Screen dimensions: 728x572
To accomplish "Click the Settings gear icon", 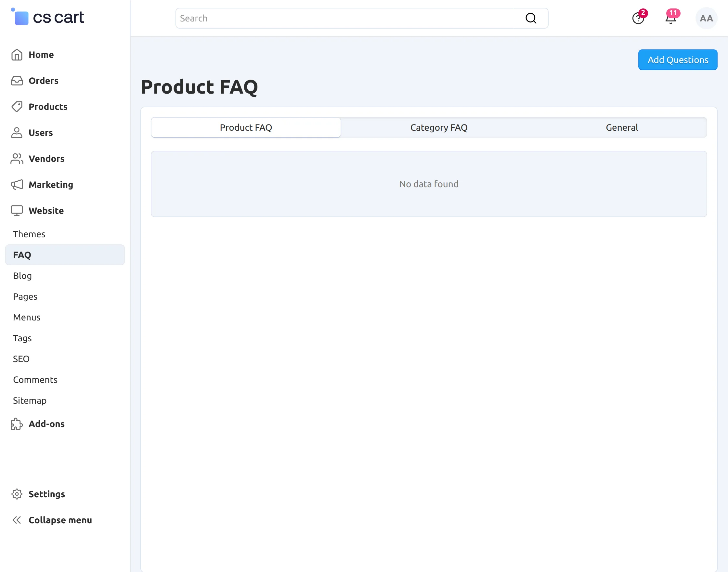I will [x=17, y=494].
